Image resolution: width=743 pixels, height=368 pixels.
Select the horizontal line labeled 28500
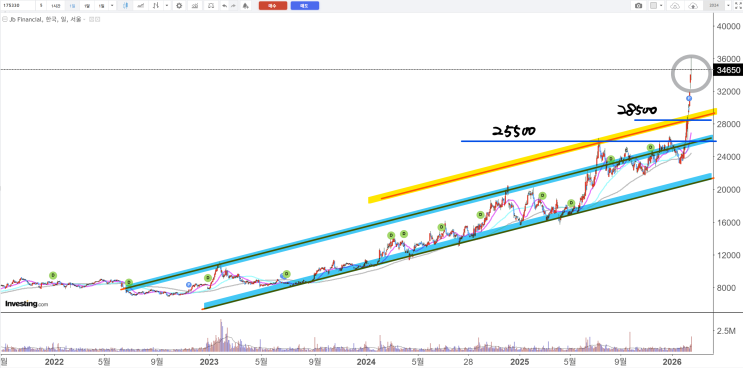(x=673, y=120)
